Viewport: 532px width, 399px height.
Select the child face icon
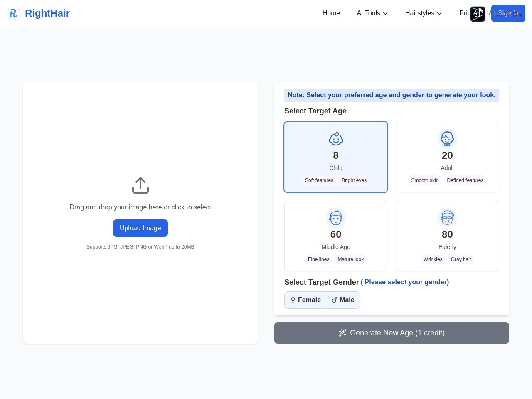[336, 139]
